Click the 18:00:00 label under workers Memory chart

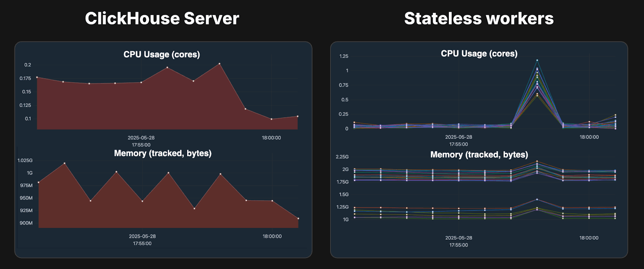[589, 238]
